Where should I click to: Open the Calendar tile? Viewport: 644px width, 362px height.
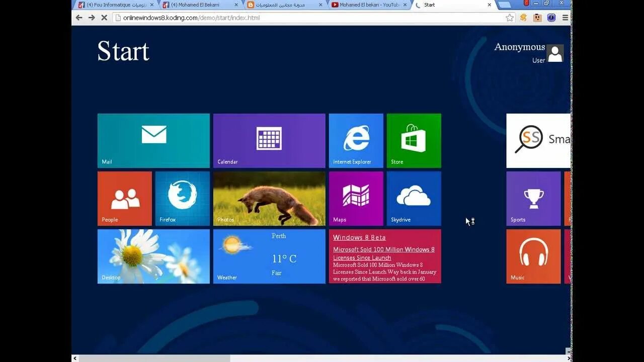click(x=269, y=141)
